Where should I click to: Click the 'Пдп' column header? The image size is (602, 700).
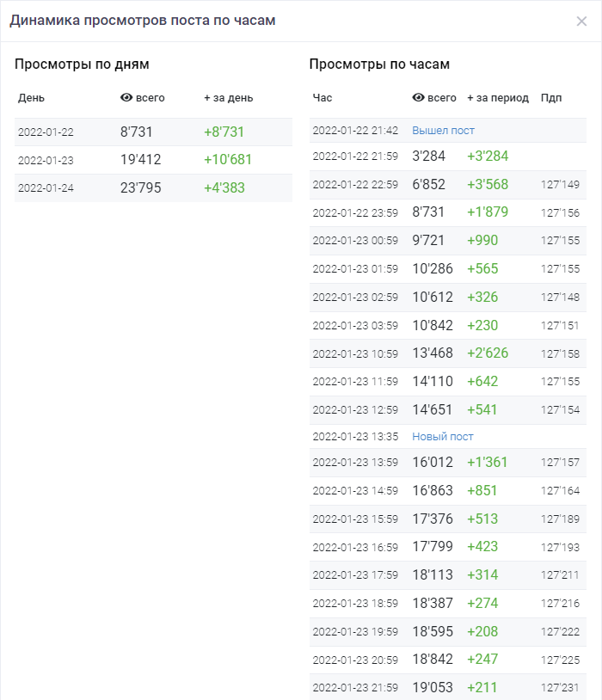tap(550, 98)
